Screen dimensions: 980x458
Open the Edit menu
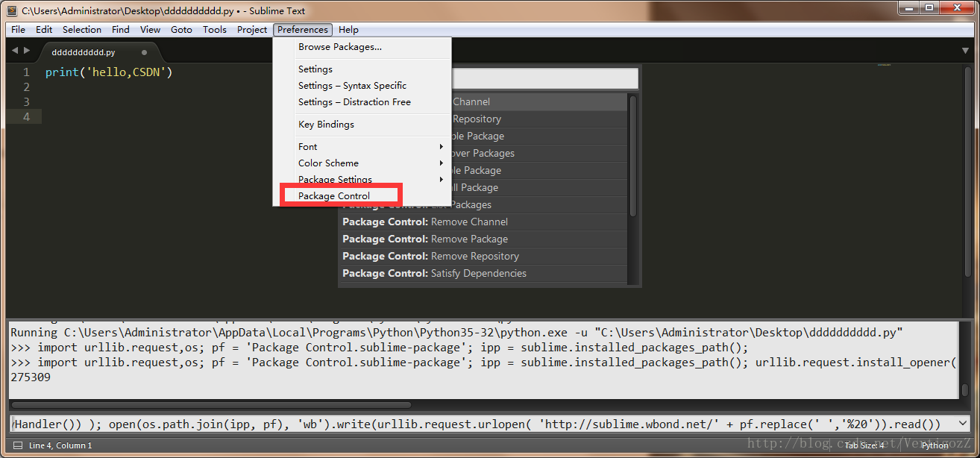pyautogui.click(x=44, y=30)
